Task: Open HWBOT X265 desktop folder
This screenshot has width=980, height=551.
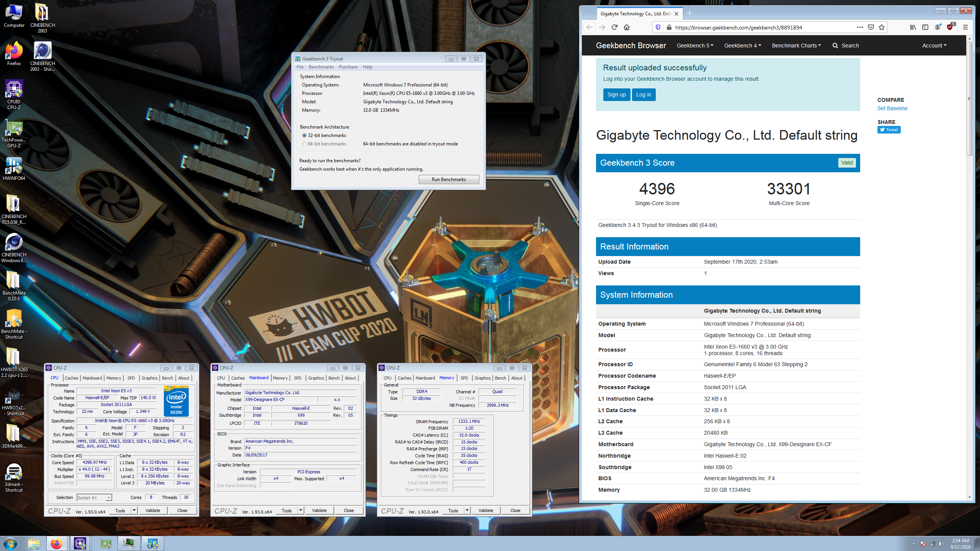Action: tap(14, 362)
